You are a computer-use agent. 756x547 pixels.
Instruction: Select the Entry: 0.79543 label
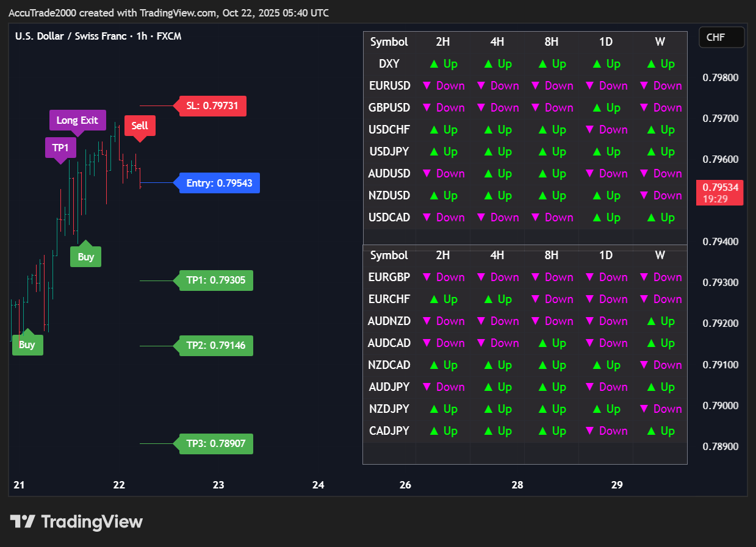pos(219,183)
